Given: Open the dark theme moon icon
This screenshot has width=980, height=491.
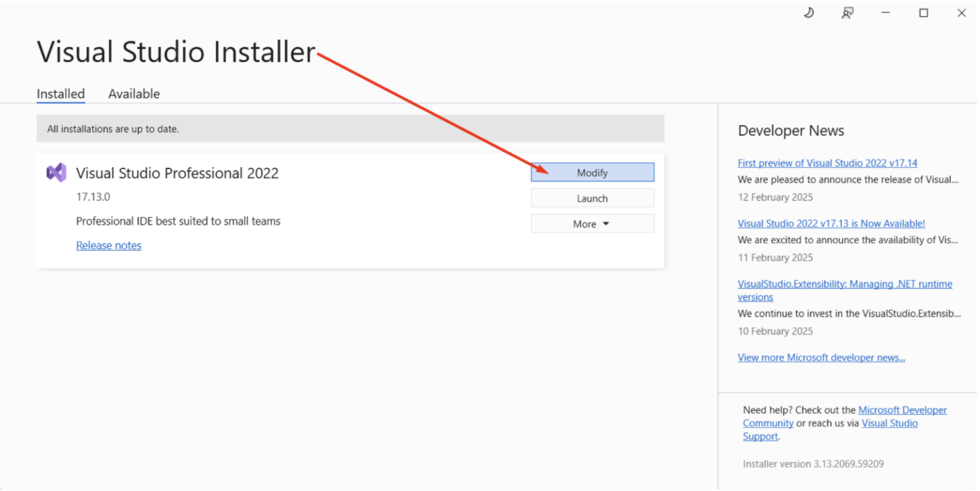Looking at the screenshot, I should coord(809,13).
